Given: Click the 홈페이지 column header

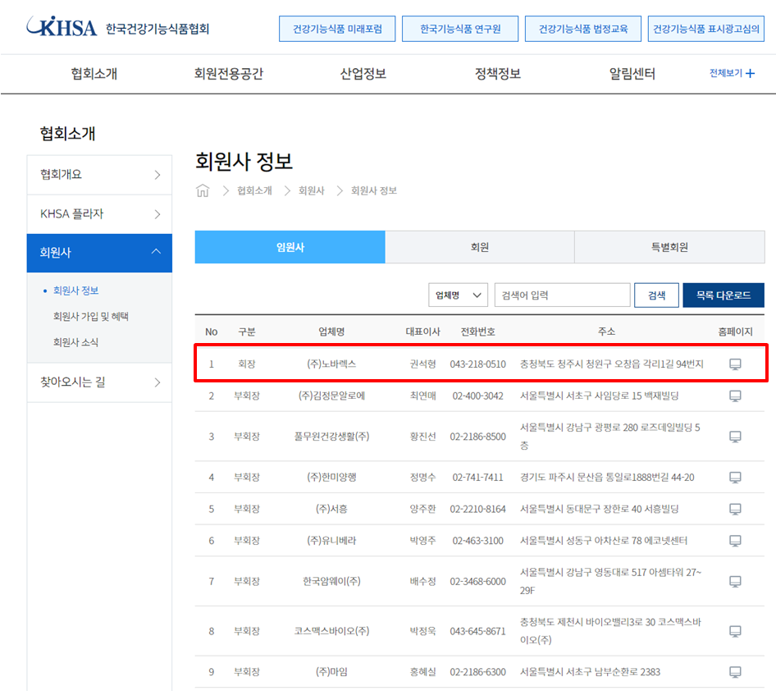Looking at the screenshot, I should pyautogui.click(x=736, y=332).
